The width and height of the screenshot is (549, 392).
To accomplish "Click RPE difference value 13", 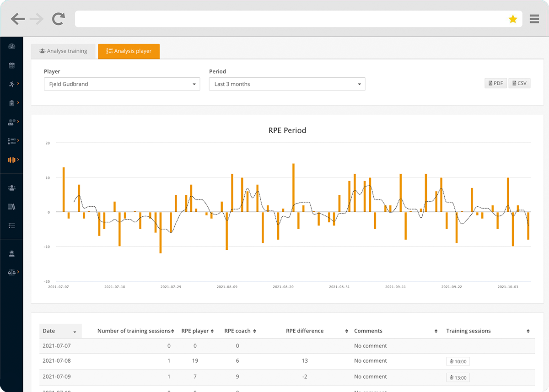I will pyautogui.click(x=305, y=361).
